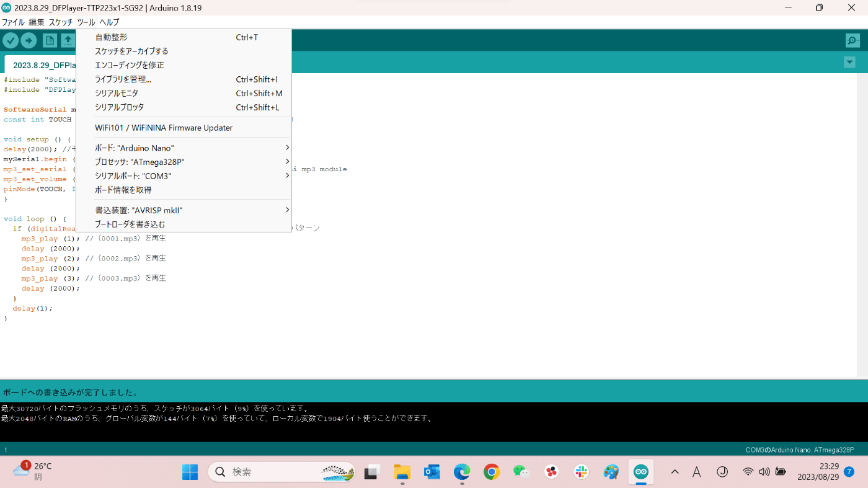Open the red-dots app icon beside WeChat
The image size is (868, 488).
pyautogui.click(x=551, y=472)
